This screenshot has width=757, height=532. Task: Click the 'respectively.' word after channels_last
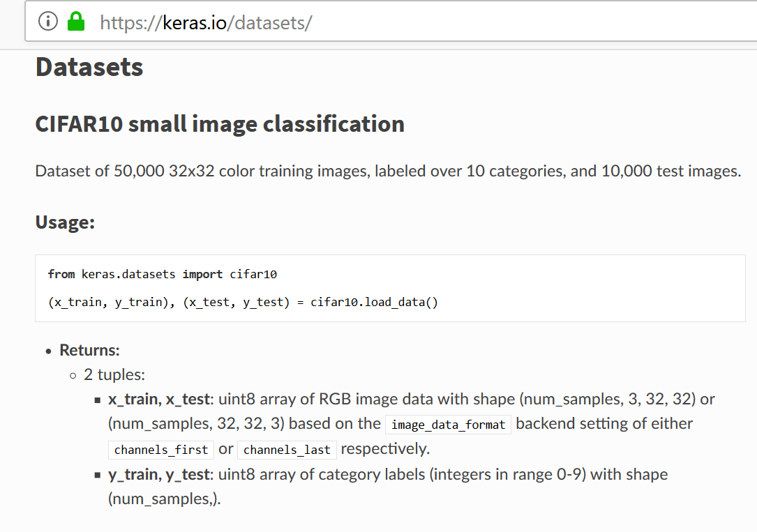[x=385, y=449]
